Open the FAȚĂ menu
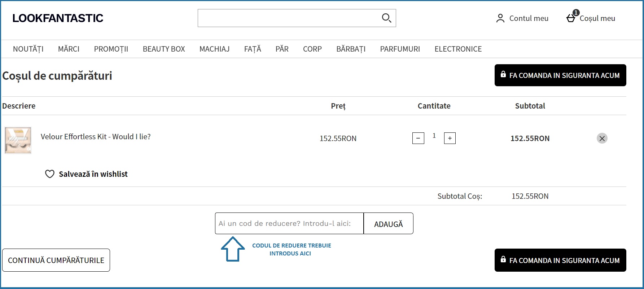 pos(253,49)
